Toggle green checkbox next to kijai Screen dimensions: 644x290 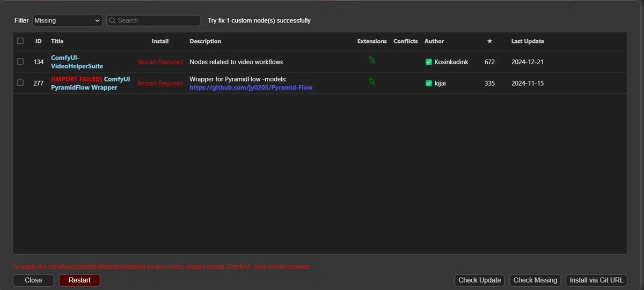click(x=429, y=83)
